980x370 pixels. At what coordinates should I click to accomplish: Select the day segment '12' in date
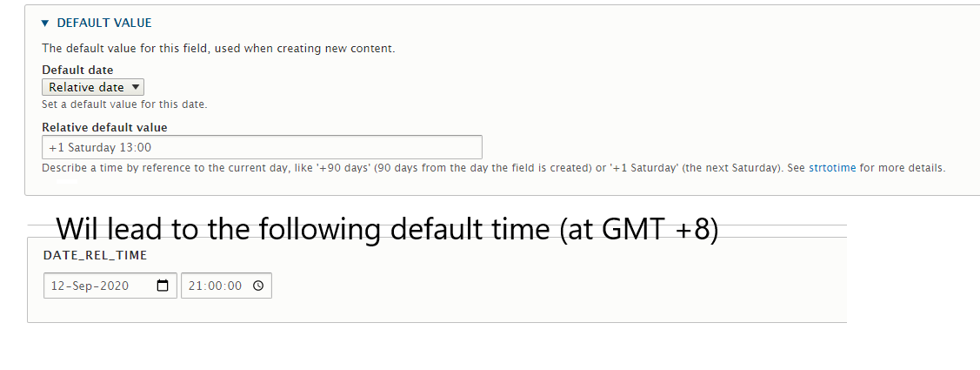point(58,286)
